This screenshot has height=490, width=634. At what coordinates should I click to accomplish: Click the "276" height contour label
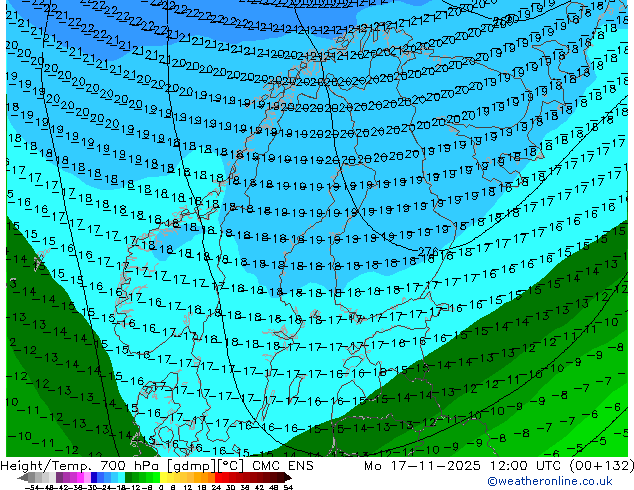428,251
